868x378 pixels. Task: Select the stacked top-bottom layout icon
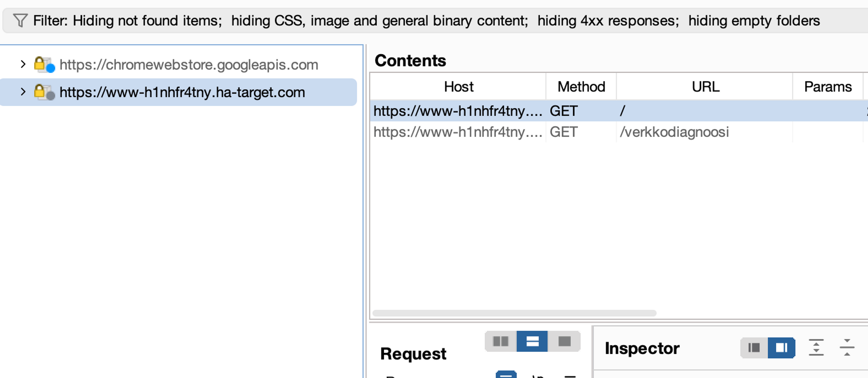point(532,341)
